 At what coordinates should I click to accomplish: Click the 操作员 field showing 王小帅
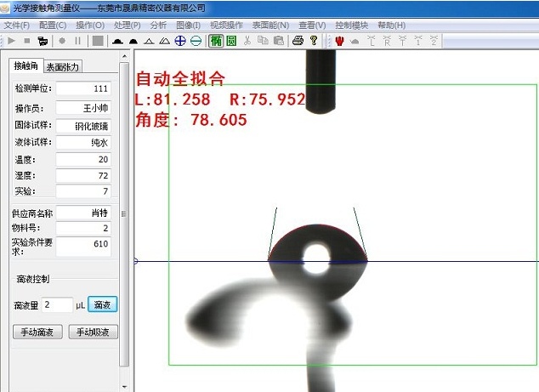[83, 108]
